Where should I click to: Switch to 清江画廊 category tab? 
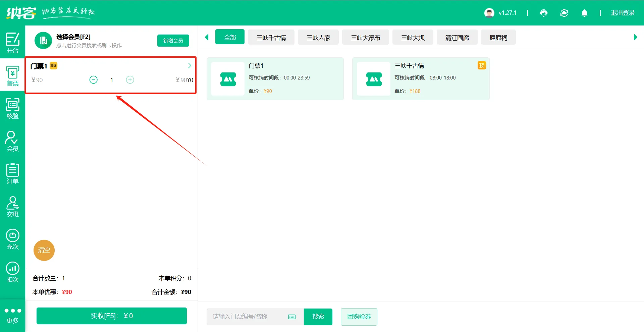457,38
